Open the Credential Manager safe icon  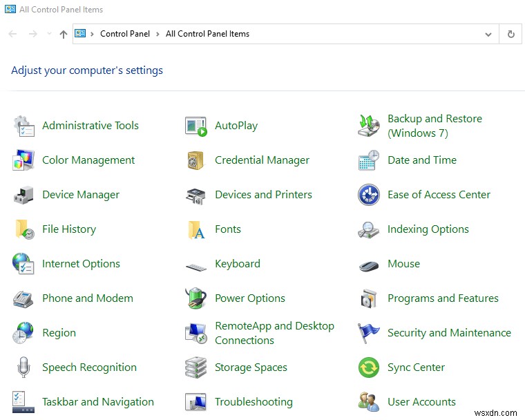(x=195, y=160)
